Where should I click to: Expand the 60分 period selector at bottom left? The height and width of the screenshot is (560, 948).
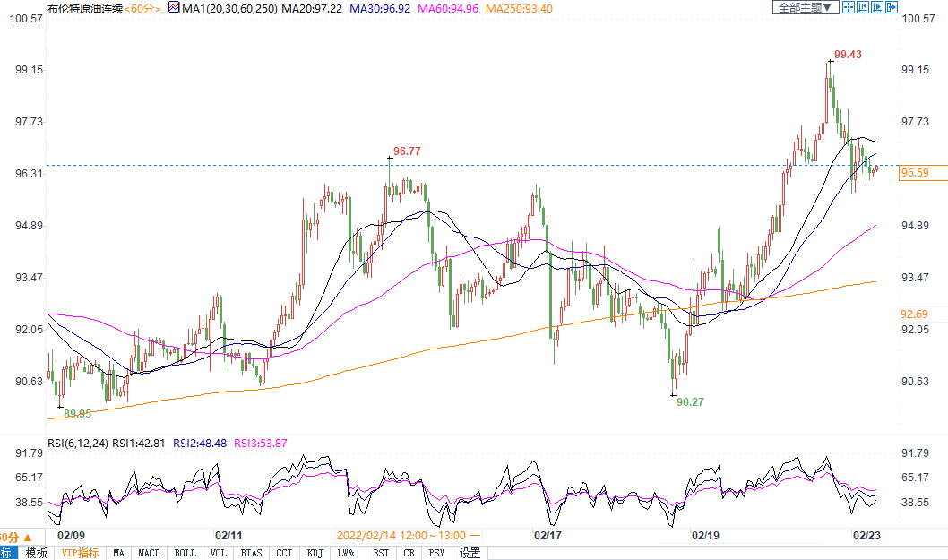[8, 536]
